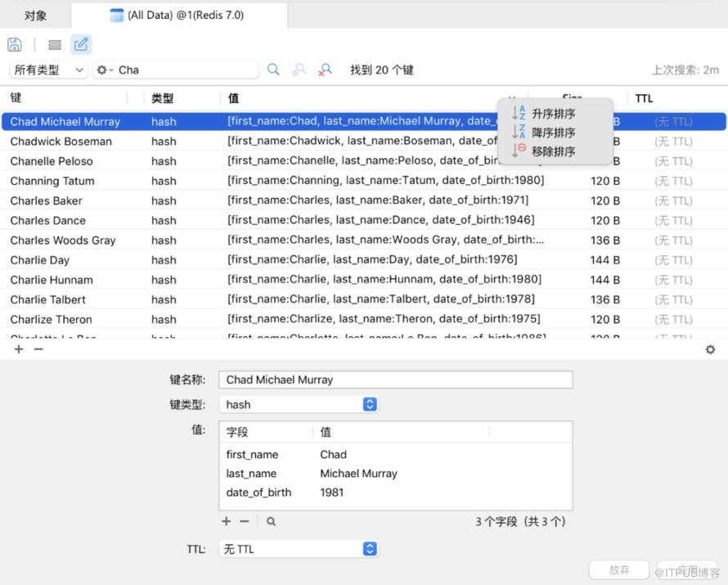Image resolution: width=728 pixels, height=585 pixels.
Task: Click the 键名称 input field
Action: click(396, 380)
